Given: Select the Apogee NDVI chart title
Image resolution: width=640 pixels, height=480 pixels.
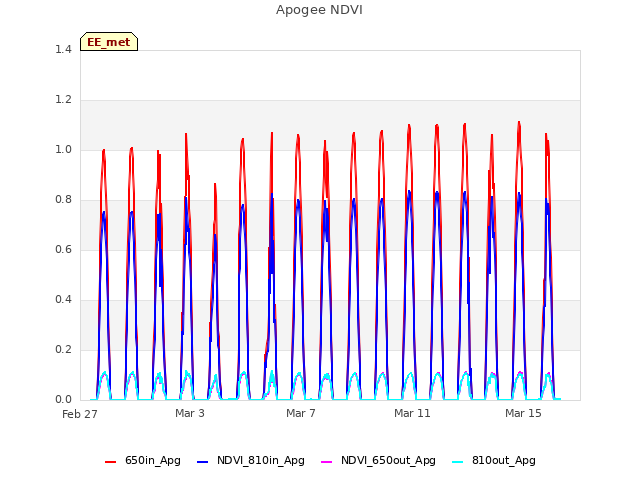Looking at the screenshot, I should coord(319,10).
